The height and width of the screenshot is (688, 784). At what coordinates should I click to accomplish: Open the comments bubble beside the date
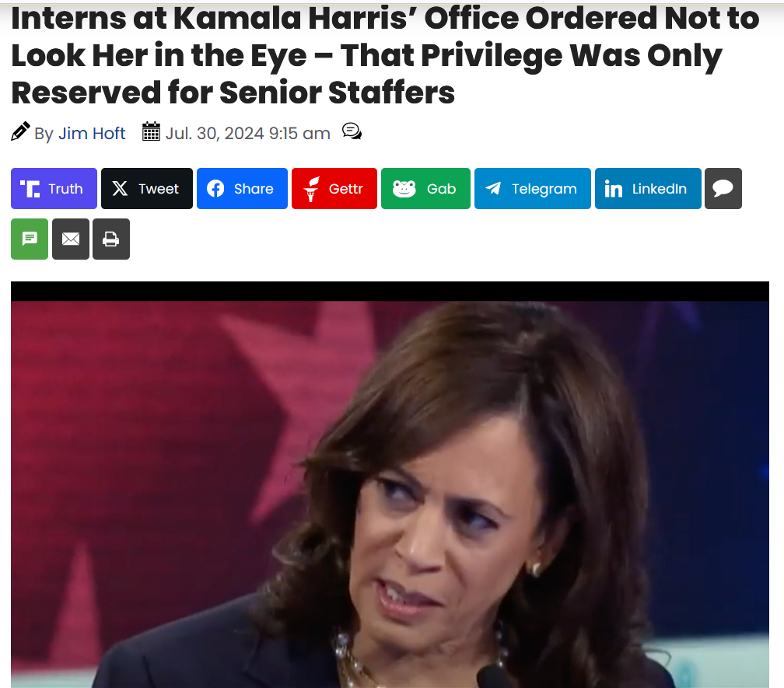(352, 131)
